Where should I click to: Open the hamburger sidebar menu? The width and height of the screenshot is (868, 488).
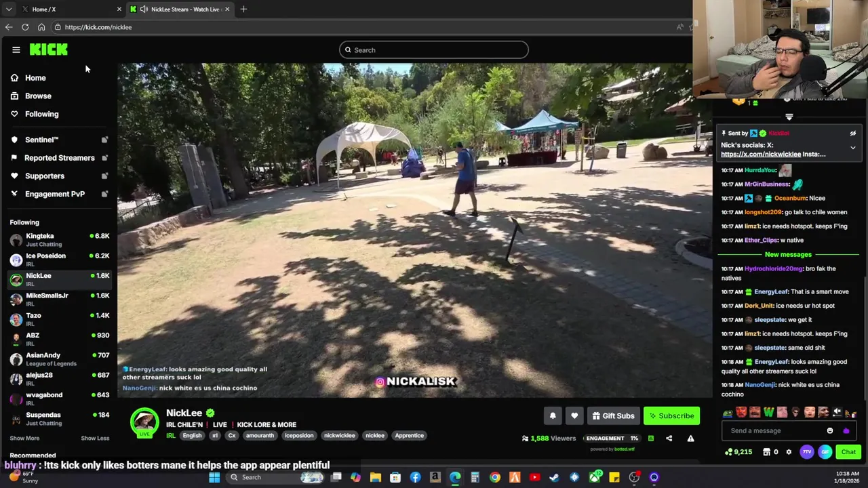click(16, 49)
